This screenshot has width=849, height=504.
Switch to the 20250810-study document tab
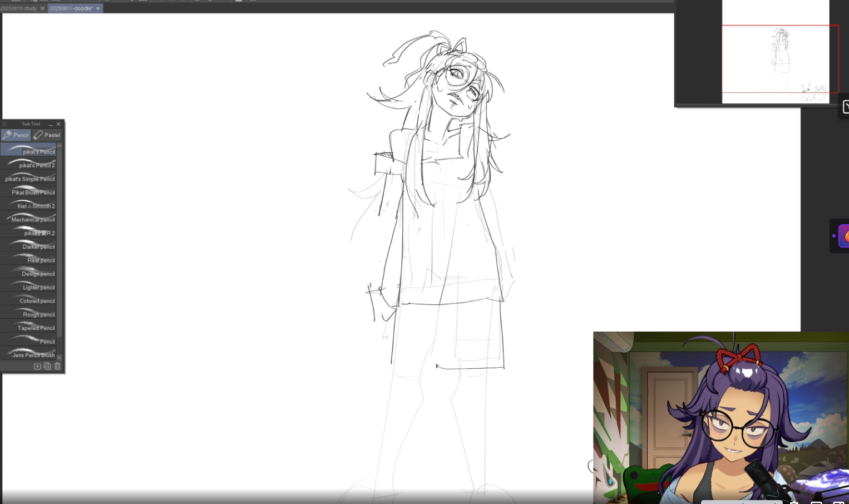19,8
